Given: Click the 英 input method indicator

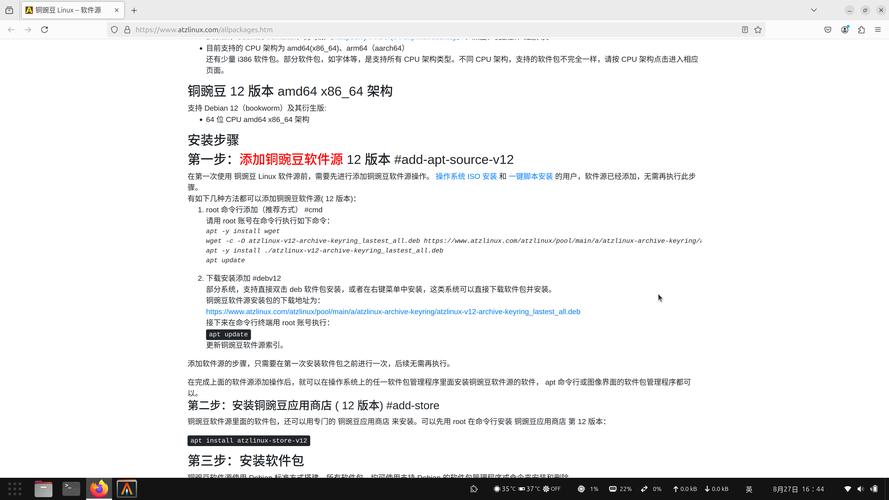Looking at the screenshot, I should coord(749,489).
